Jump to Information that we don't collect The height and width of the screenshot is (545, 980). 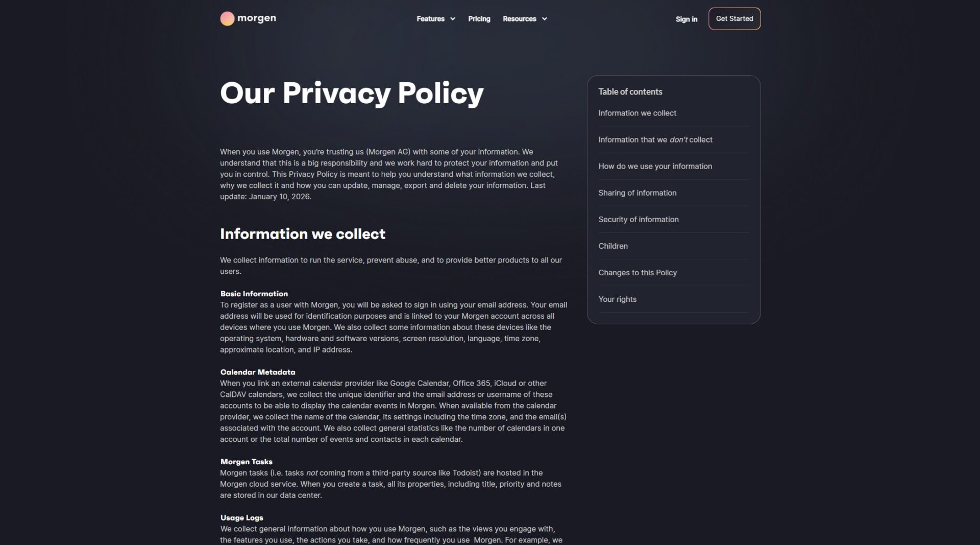tap(655, 140)
